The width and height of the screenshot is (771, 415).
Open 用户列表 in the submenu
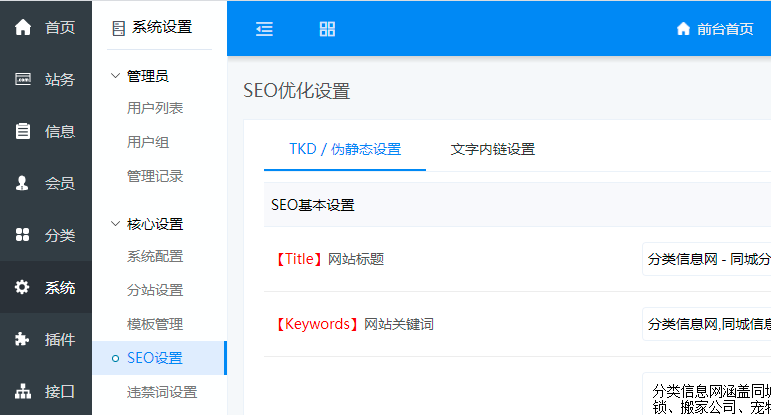pyautogui.click(x=155, y=108)
